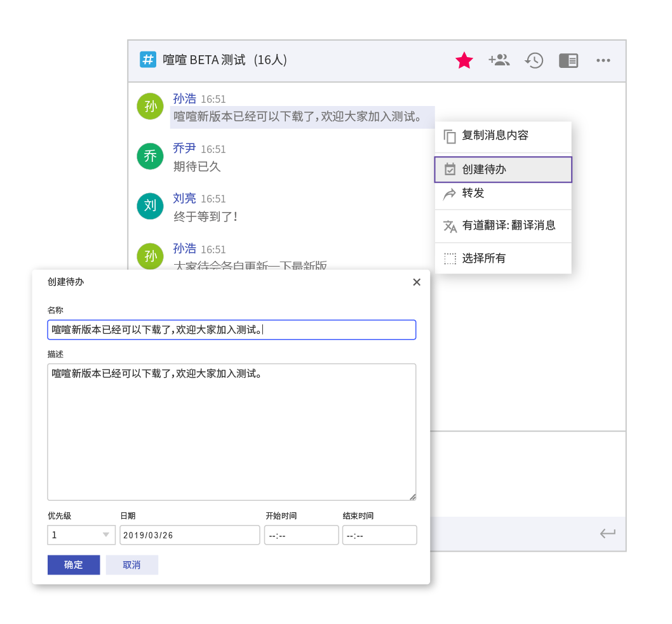This screenshot has width=672, height=624.
Task: Open the three-dots more options menu
Action: point(603,60)
